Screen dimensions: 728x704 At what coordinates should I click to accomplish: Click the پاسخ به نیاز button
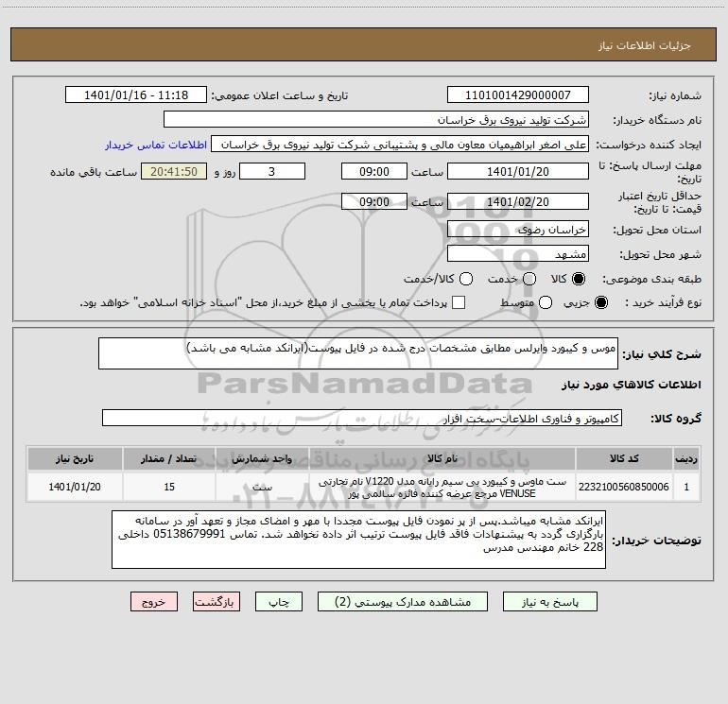coord(549,602)
